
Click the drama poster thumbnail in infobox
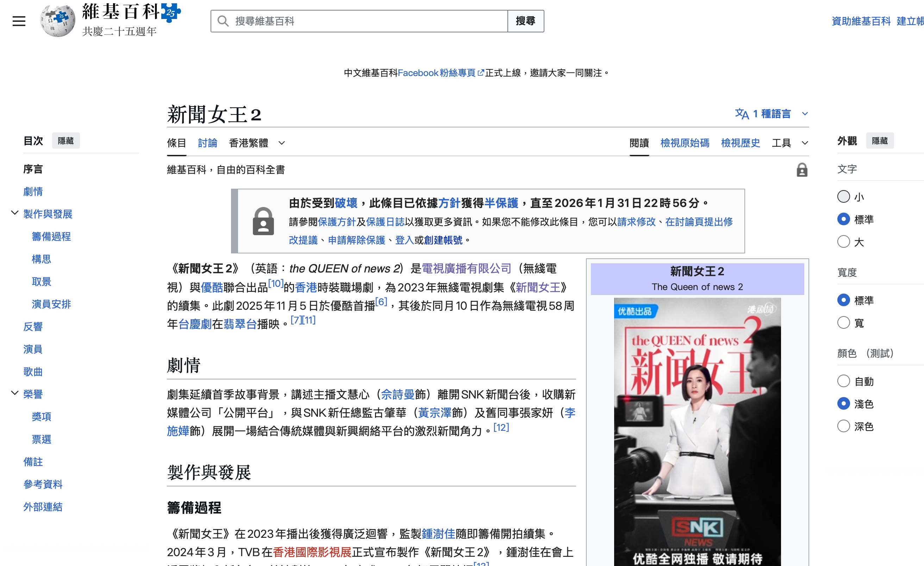[697, 431]
